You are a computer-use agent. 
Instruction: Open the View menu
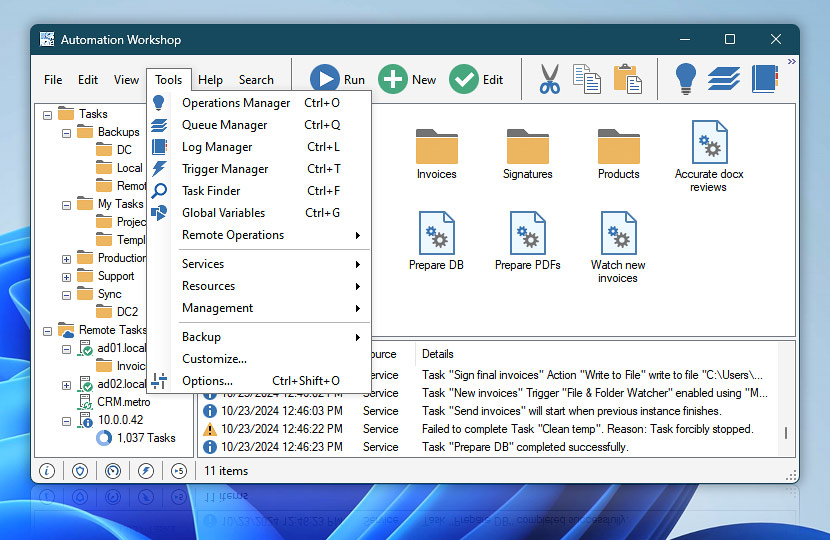pyautogui.click(x=127, y=80)
